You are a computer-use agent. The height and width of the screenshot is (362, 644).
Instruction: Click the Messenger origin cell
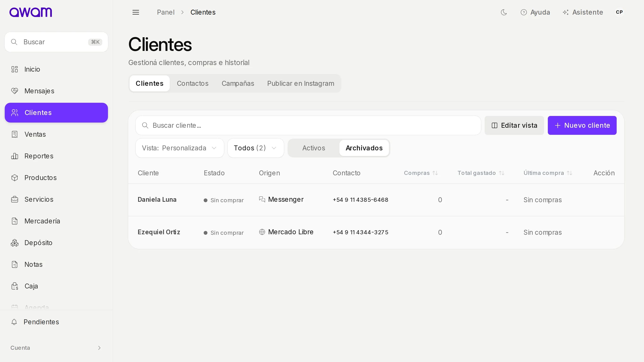[x=281, y=199]
